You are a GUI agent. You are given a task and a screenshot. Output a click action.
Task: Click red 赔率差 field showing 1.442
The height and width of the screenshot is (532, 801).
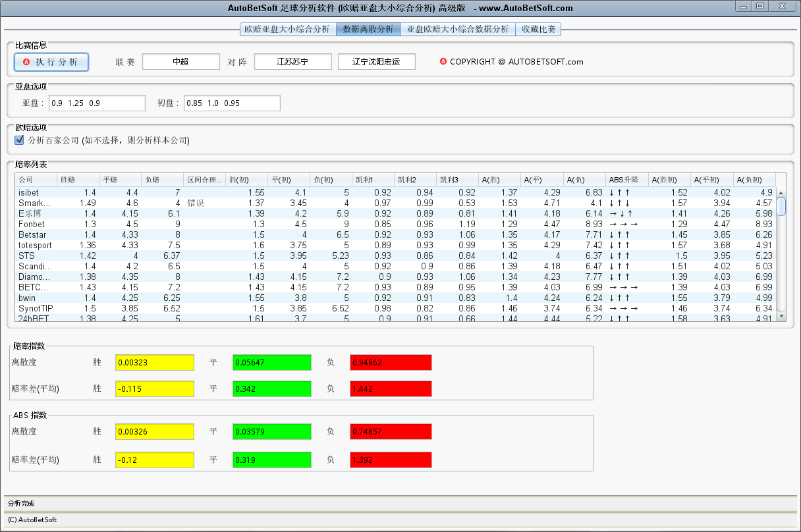pos(391,388)
